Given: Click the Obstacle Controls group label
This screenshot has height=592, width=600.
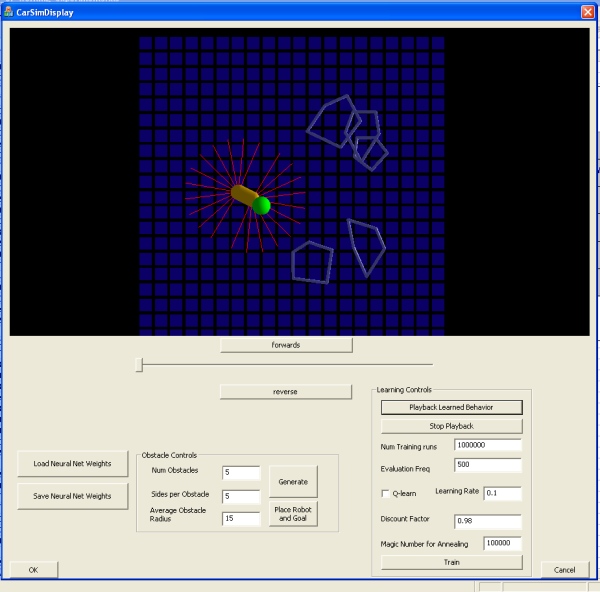Looking at the screenshot, I should click(169, 455).
